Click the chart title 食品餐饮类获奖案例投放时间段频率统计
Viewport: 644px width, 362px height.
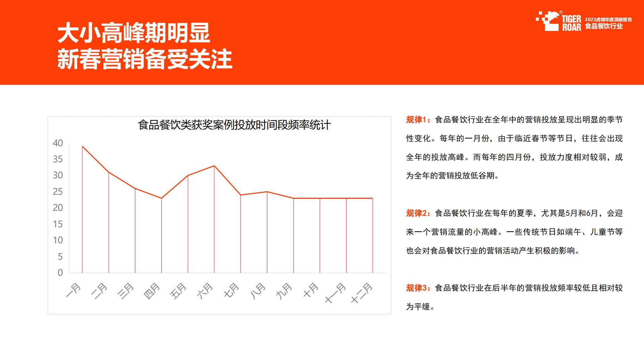[x=234, y=125]
